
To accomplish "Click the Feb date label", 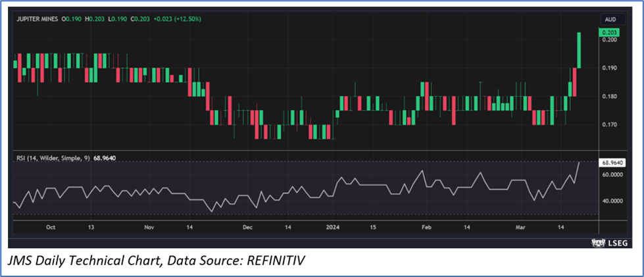I will click(x=427, y=227).
